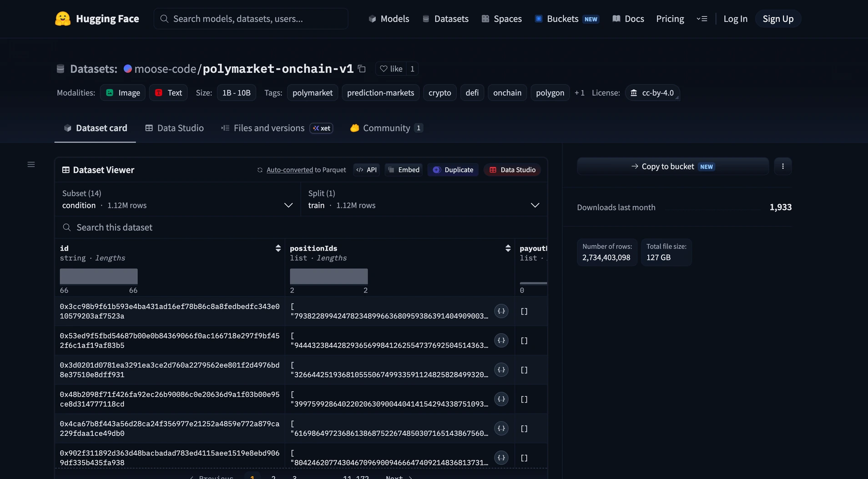This screenshot has width=868, height=479.
Task: Open Models in the top navigation
Action: (x=389, y=19)
